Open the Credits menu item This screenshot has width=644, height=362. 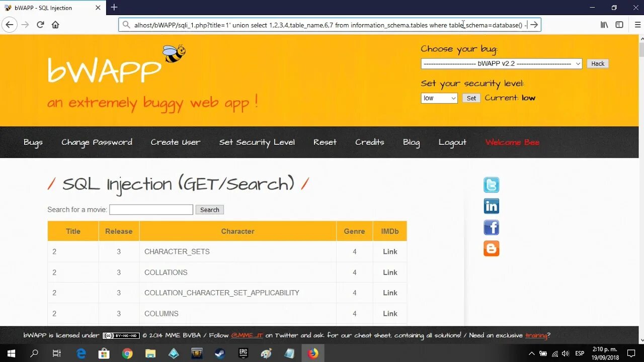pyautogui.click(x=370, y=142)
